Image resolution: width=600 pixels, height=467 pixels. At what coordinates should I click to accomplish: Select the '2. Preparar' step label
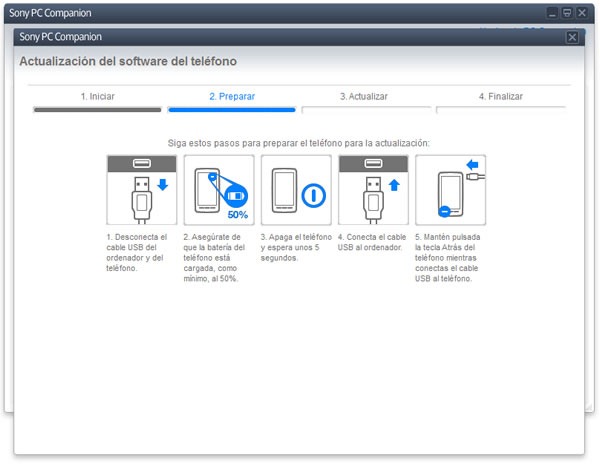click(232, 96)
